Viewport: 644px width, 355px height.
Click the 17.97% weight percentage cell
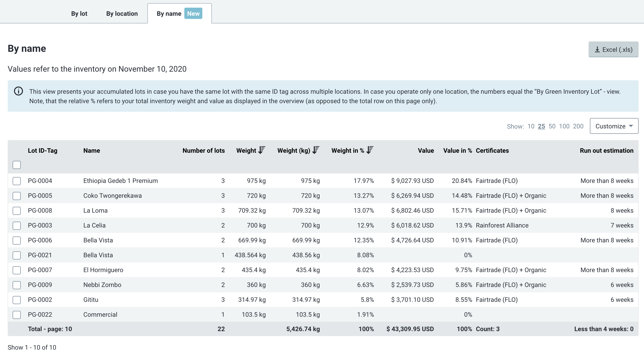click(x=363, y=181)
